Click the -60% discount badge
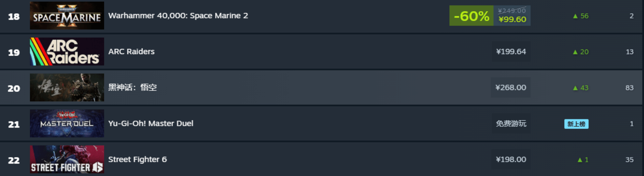 point(471,16)
